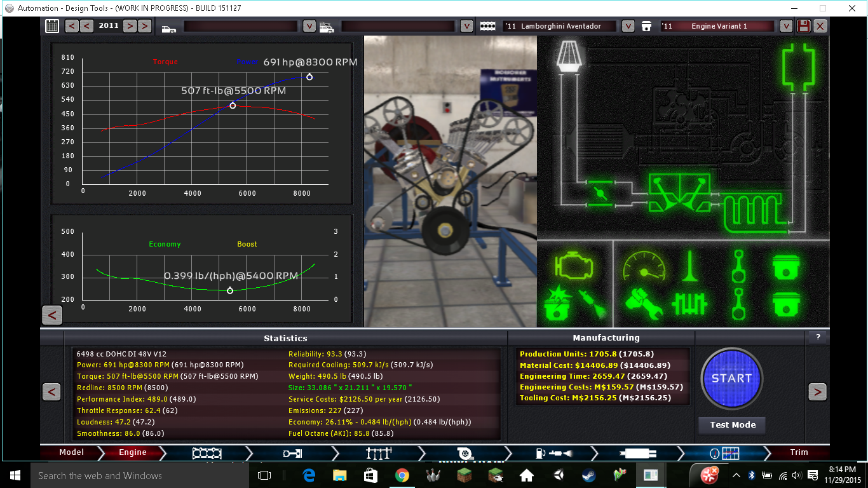Open the exhaust system tab

pyautogui.click(x=639, y=453)
